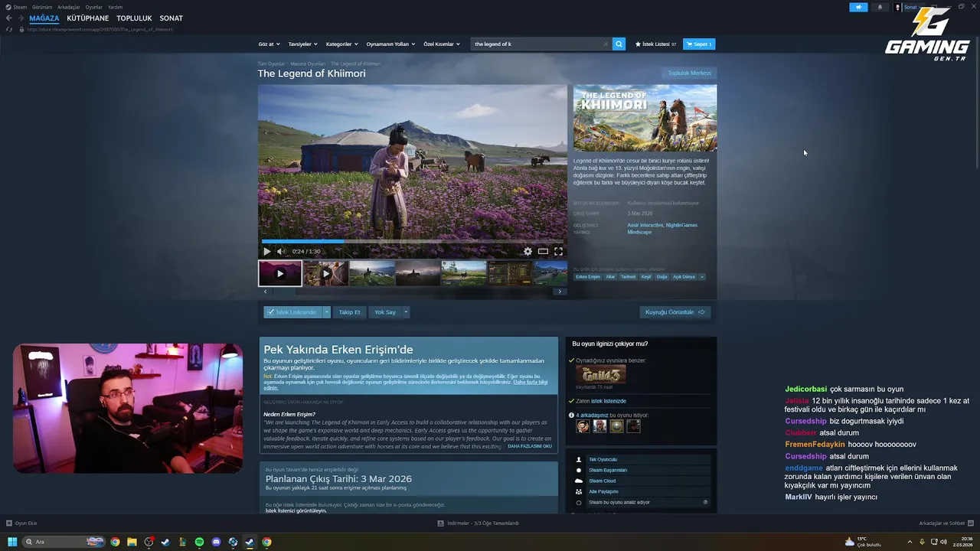Click Kuyruğu Görüntüle button
This screenshot has width=980, height=551.
675,312
